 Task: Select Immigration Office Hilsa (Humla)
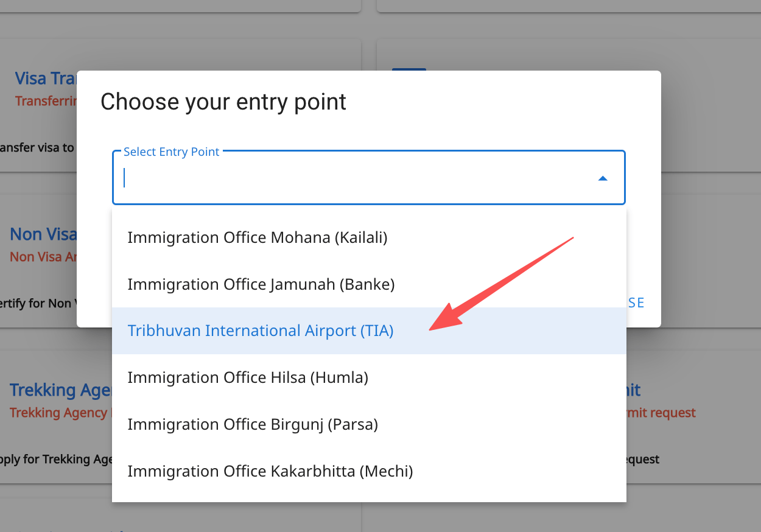coord(248,377)
